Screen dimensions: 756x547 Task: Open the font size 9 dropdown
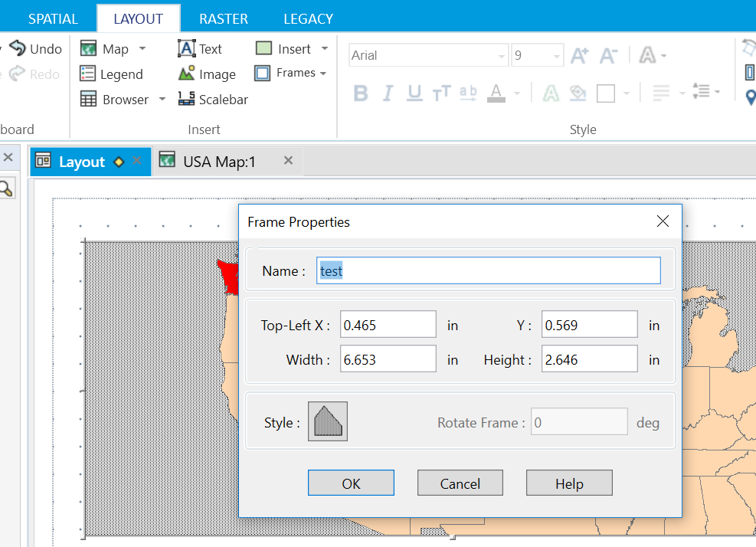click(557, 56)
